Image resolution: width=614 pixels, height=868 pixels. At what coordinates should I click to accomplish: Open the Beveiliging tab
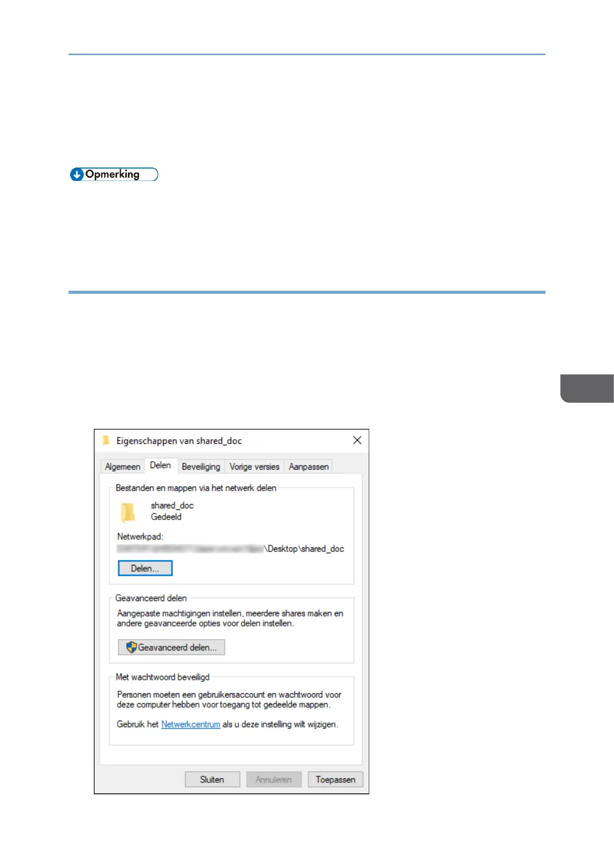point(201,466)
